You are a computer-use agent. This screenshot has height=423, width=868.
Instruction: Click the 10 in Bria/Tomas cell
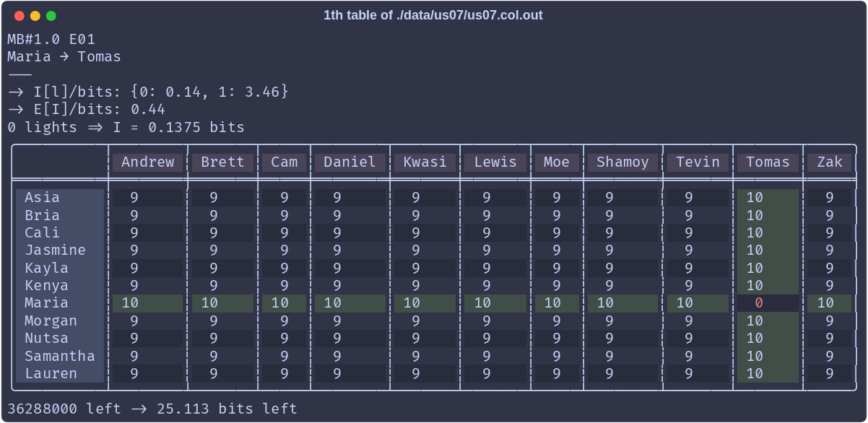pos(755,215)
